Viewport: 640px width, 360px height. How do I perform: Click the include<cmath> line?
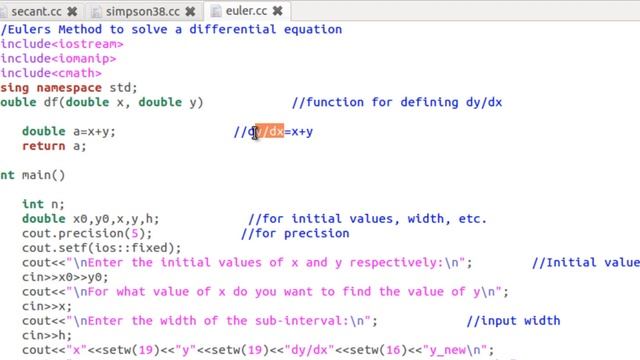click(51, 73)
